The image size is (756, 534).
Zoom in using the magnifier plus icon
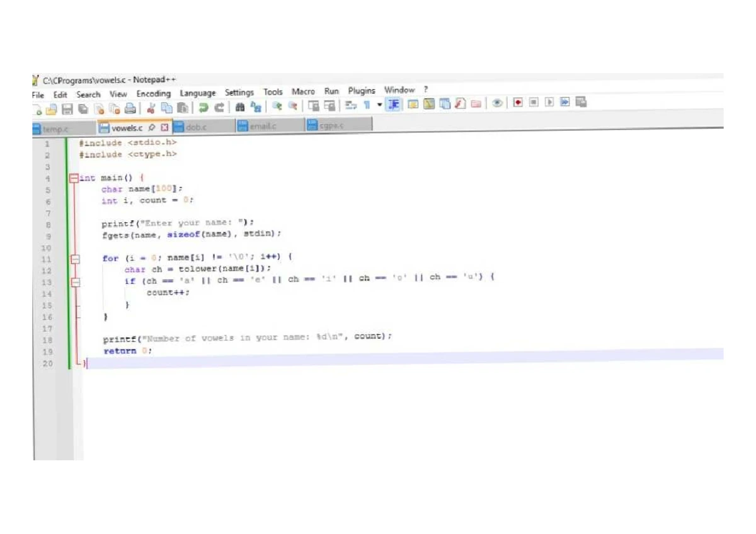[277, 106]
